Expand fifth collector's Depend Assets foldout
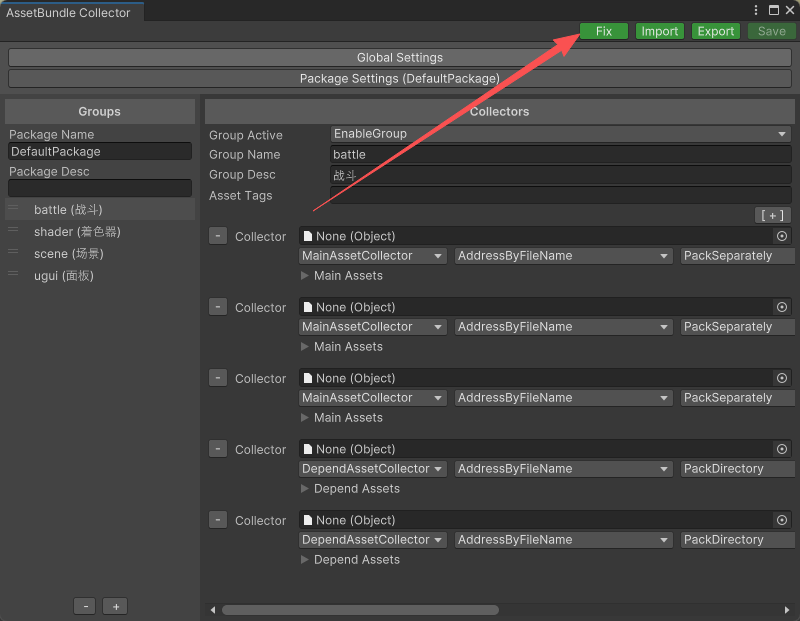 305,559
